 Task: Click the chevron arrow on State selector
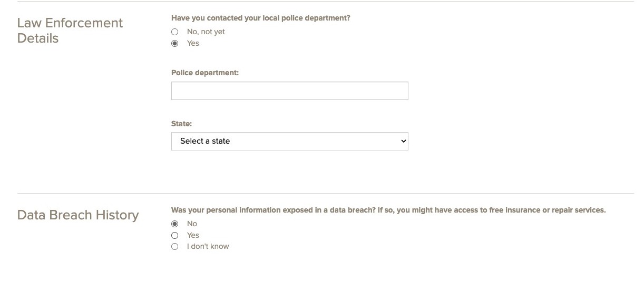tap(403, 141)
